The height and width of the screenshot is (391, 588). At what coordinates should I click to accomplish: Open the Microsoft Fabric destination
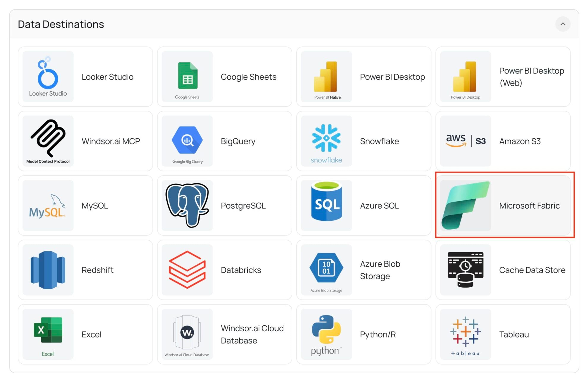[503, 205]
